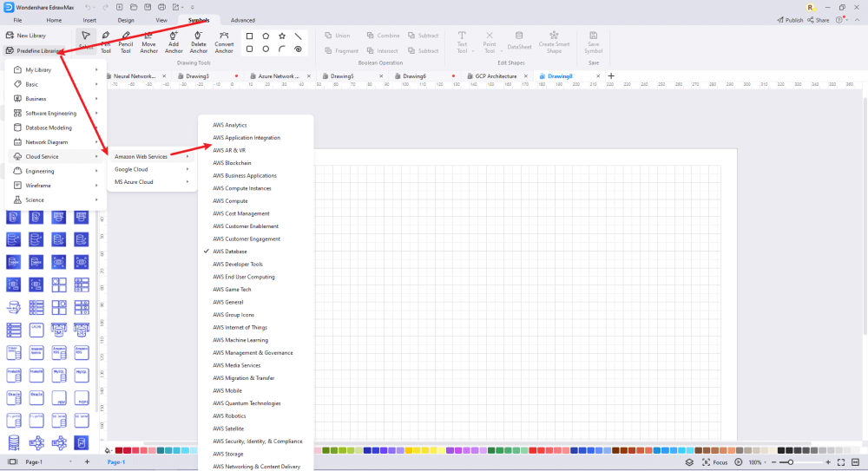Click the database cylinder symbol thumbnail

13,442
